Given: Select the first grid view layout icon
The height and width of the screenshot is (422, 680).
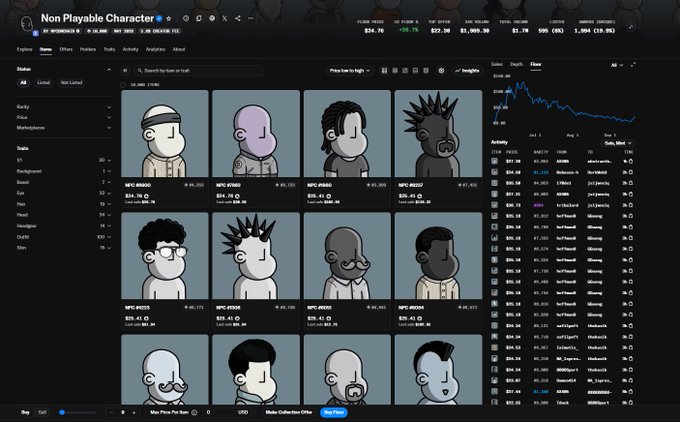Looking at the screenshot, I should click(x=384, y=70).
